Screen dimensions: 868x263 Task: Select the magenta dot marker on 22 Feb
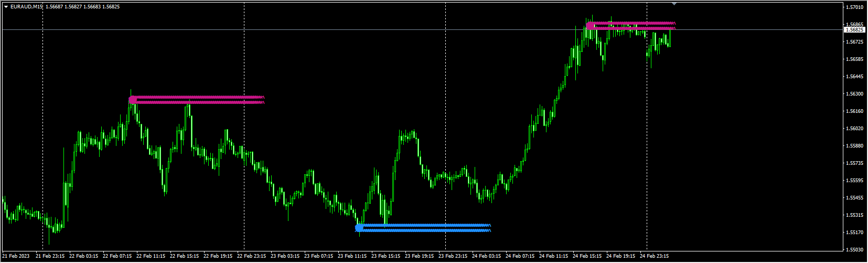coord(133,99)
